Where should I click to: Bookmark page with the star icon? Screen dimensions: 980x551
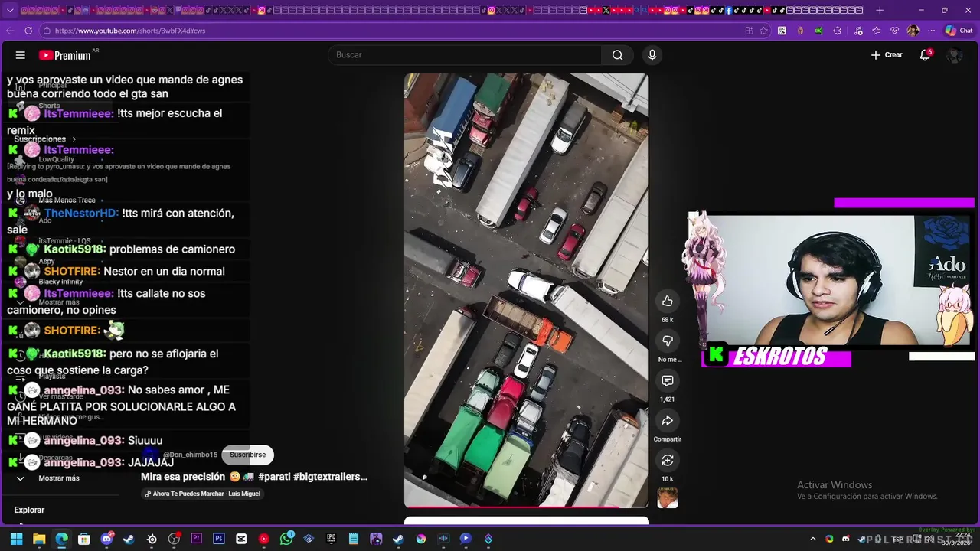click(x=763, y=31)
